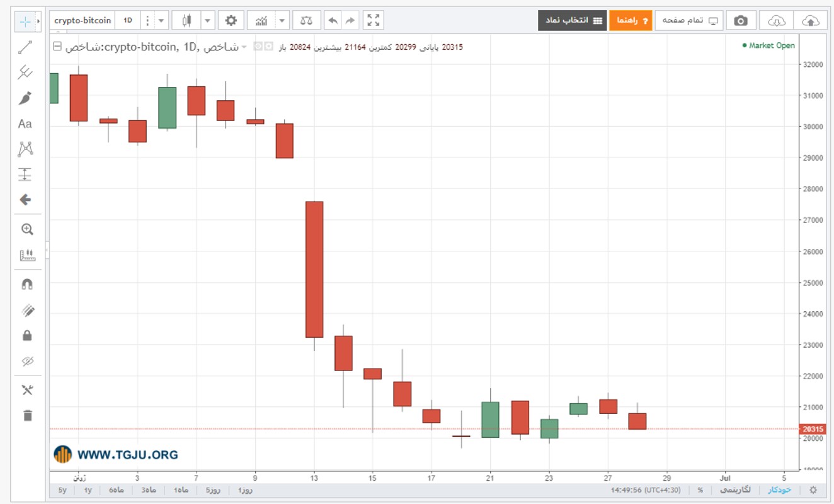Open chart settings gear in top toolbar

click(231, 21)
